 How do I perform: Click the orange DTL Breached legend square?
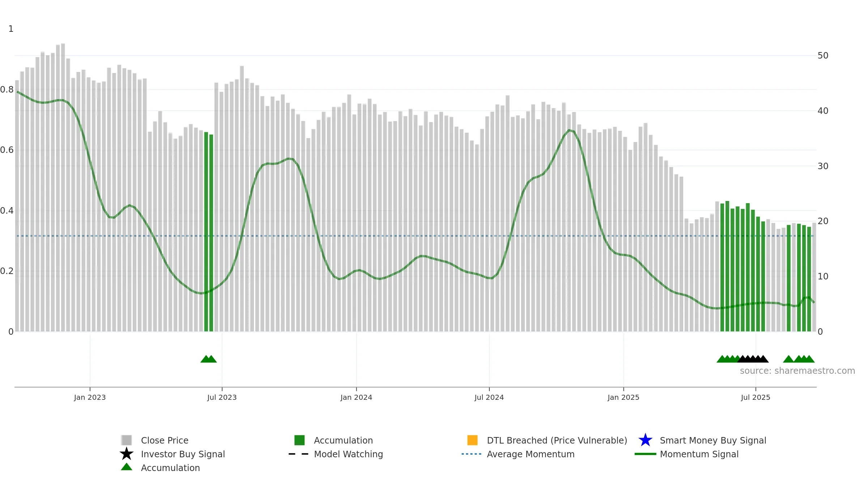pyautogui.click(x=472, y=440)
